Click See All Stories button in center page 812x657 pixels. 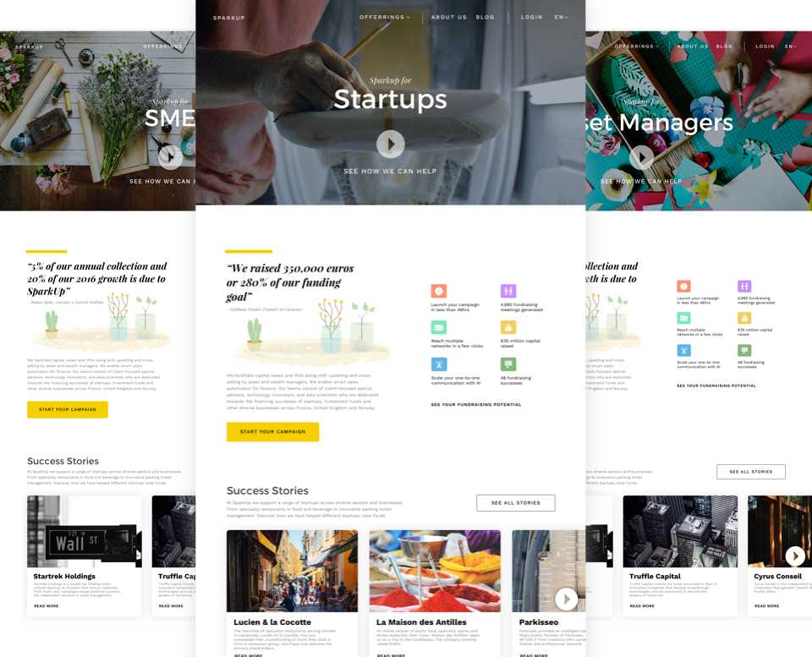pos(516,503)
